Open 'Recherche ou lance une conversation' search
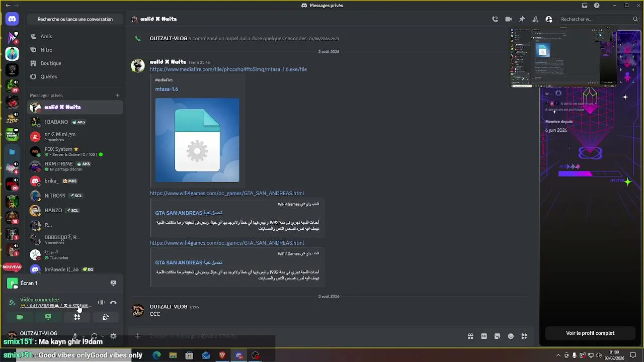Viewport: 644px width, 362px height. point(75,19)
